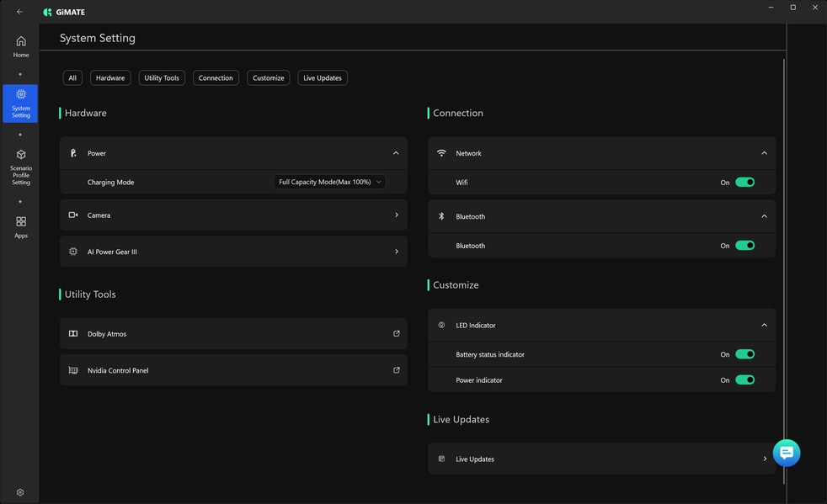
Task: Select the Utility Tools filter tab
Action: [162, 78]
